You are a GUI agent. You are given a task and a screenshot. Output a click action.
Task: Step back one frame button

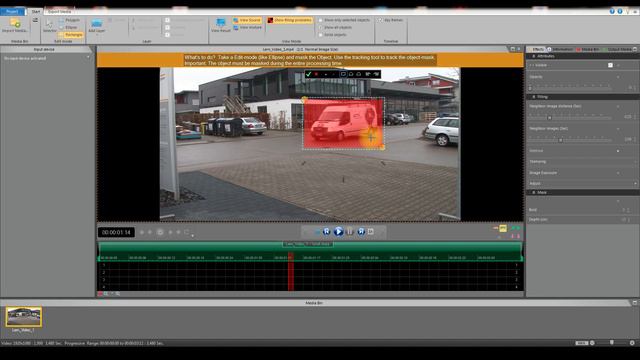(x=327, y=232)
